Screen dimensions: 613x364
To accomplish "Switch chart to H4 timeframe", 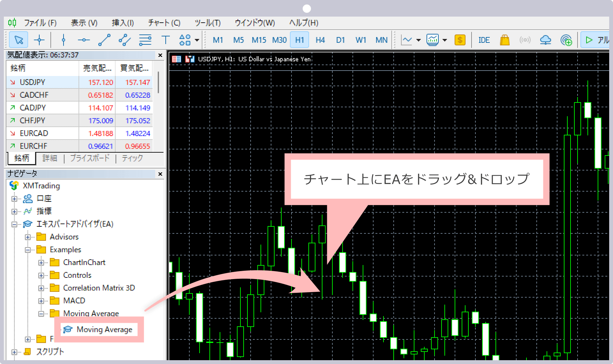I will [x=320, y=40].
